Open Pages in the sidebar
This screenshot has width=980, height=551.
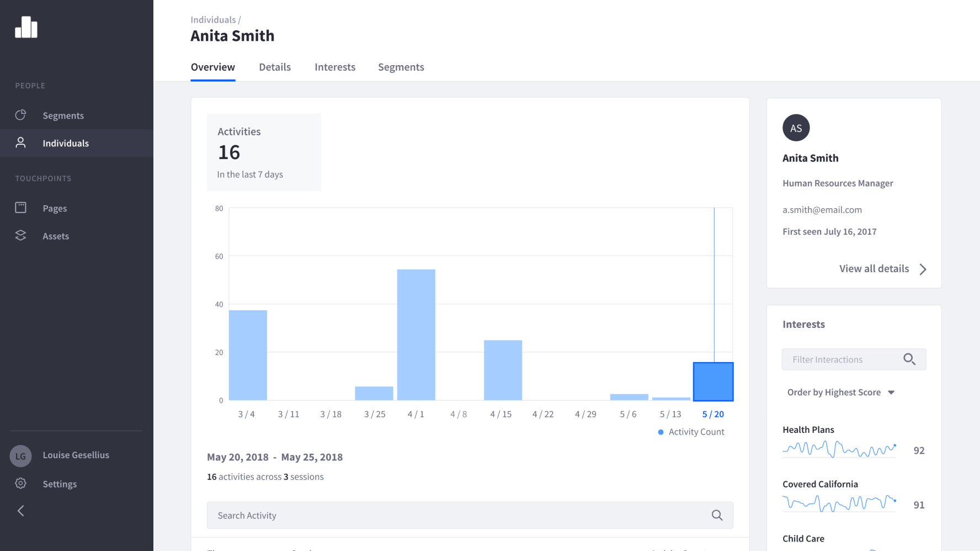coord(77,208)
